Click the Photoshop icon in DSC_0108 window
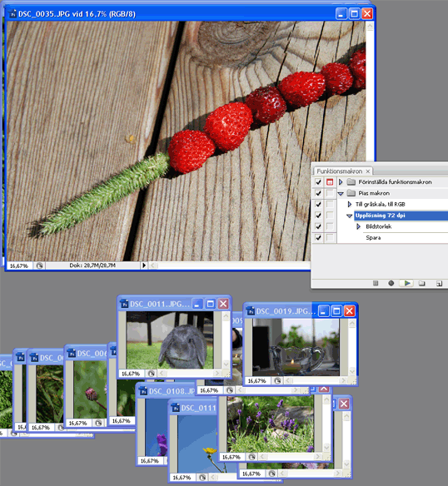The image size is (448, 486). coord(142,391)
